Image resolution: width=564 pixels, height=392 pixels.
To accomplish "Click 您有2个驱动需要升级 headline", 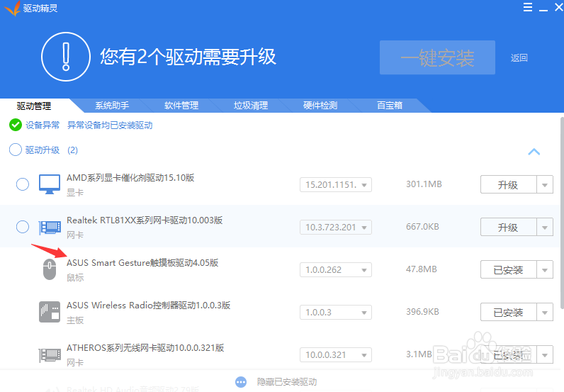I will (188, 57).
